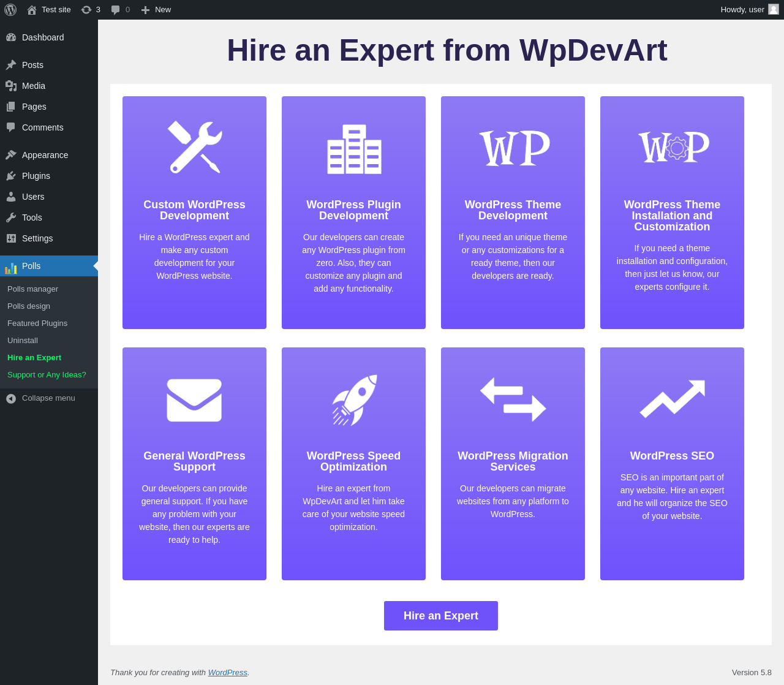The width and height of the screenshot is (784, 685).
Task: Click the envelope General Support icon
Action: coord(194,400)
